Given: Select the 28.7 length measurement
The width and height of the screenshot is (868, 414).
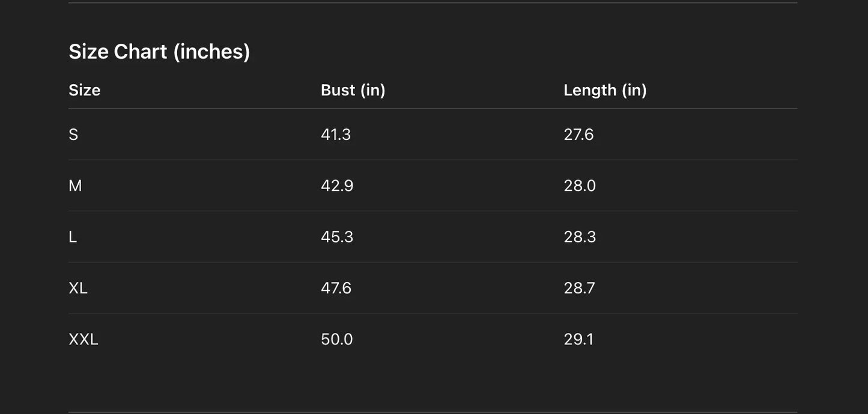Looking at the screenshot, I should pyautogui.click(x=579, y=288).
